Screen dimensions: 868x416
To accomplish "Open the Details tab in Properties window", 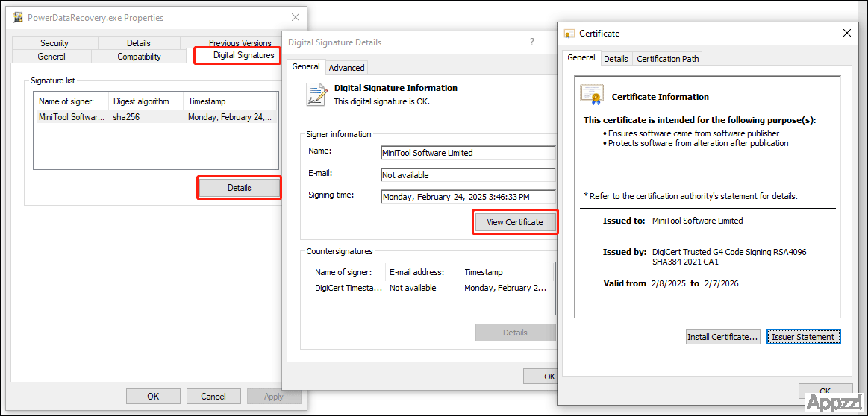I will (138, 42).
